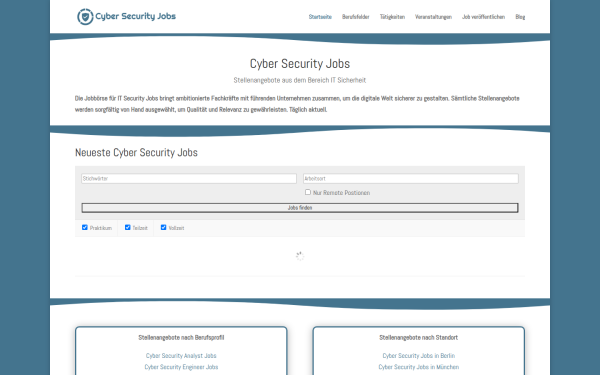Uncheck the Vollzeit filter

pos(163,227)
